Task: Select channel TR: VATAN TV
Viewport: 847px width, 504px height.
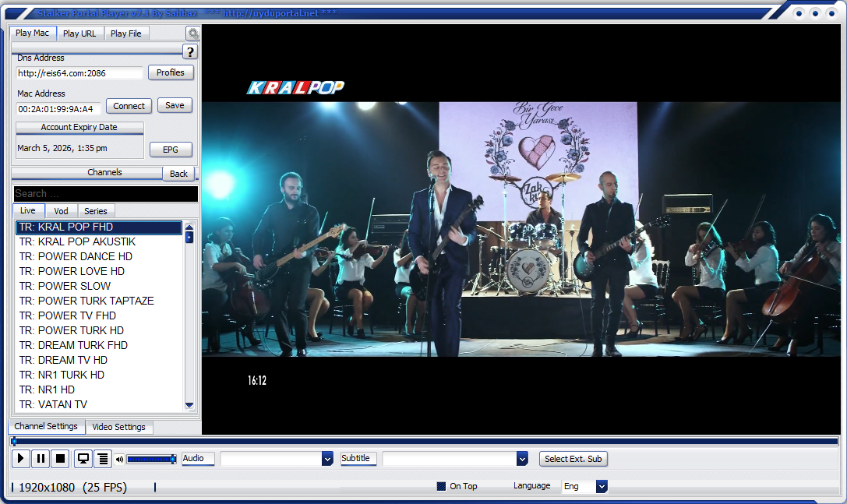Action: [99, 404]
